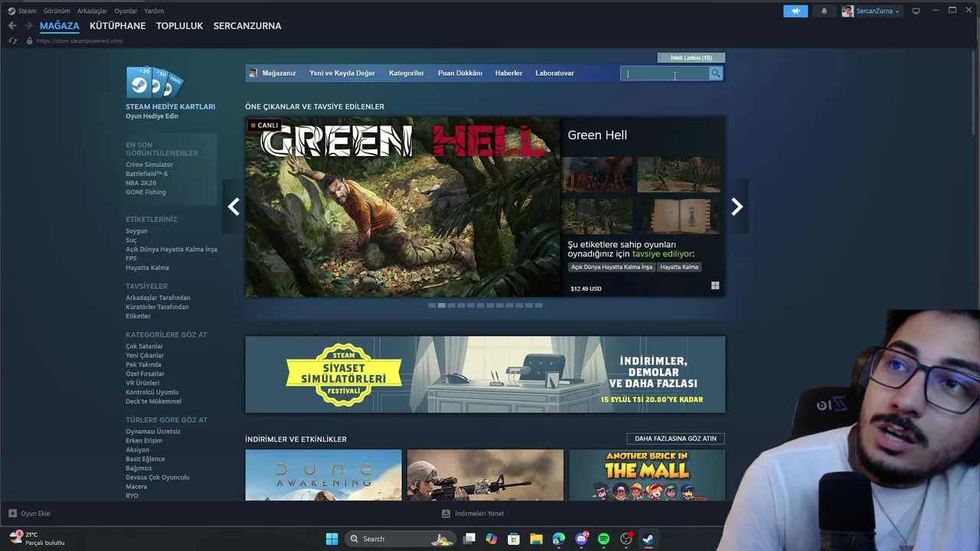This screenshot has height=551, width=980.
Task: Open Puan Dükkânı
Action: (460, 73)
